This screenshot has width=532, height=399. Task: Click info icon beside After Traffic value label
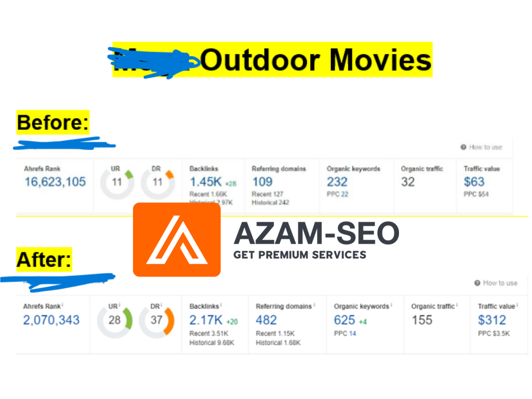517,305
